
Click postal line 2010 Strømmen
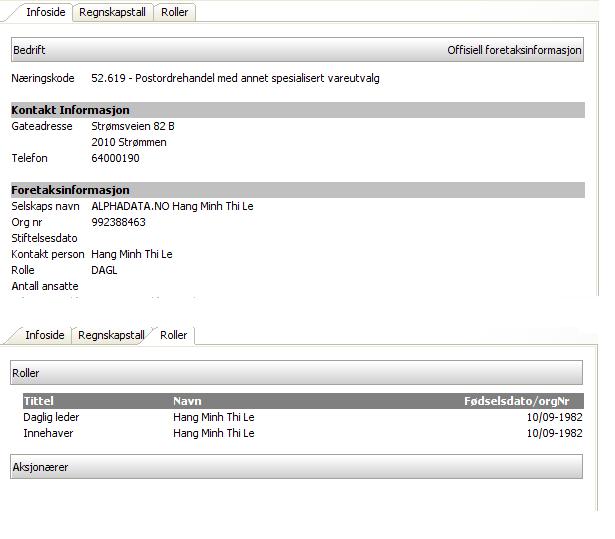[129, 142]
